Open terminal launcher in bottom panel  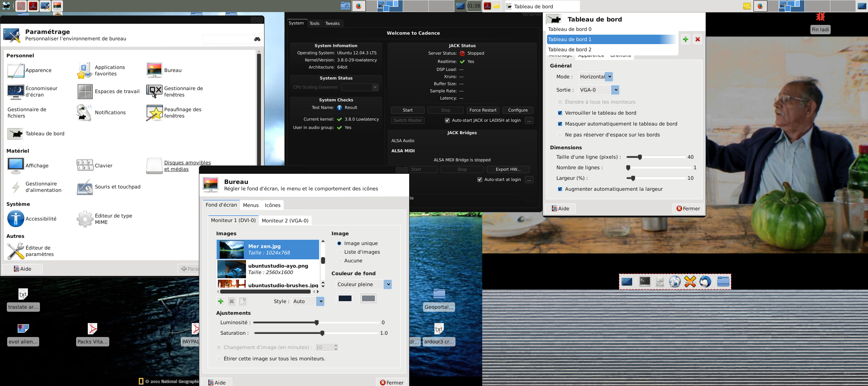tap(645, 282)
